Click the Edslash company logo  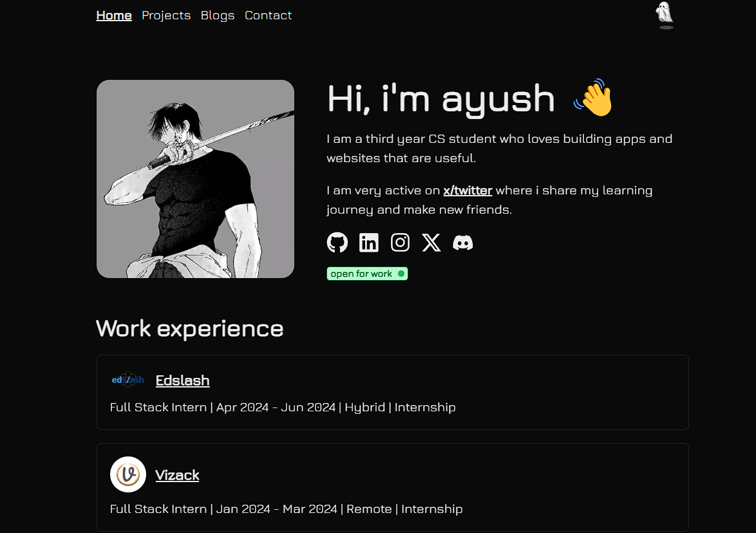coord(128,380)
